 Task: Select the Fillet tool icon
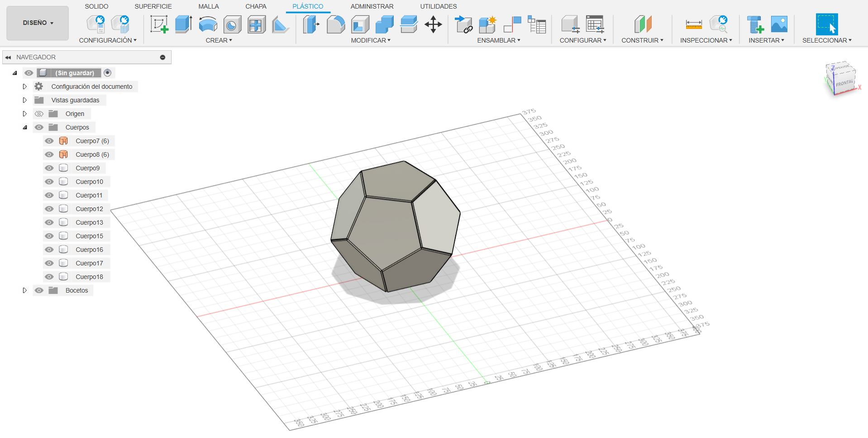point(336,24)
